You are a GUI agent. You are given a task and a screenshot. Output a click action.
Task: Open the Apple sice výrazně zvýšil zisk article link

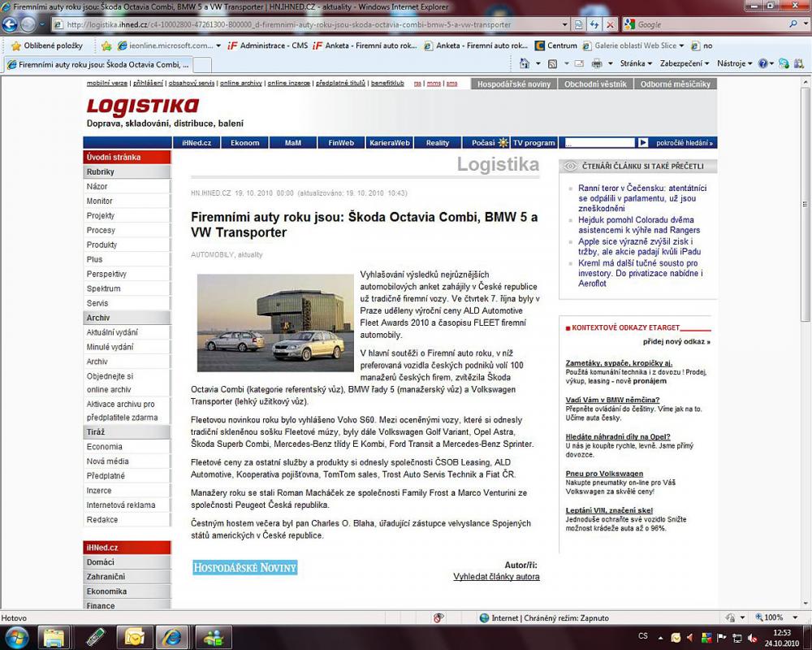(640, 247)
